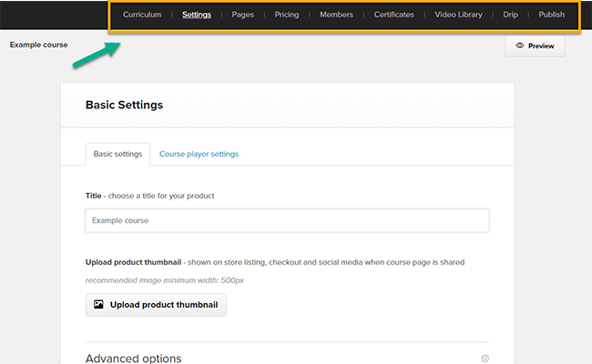Click the Basic Settings panel heading
The height and width of the screenshot is (364, 592).
point(124,105)
